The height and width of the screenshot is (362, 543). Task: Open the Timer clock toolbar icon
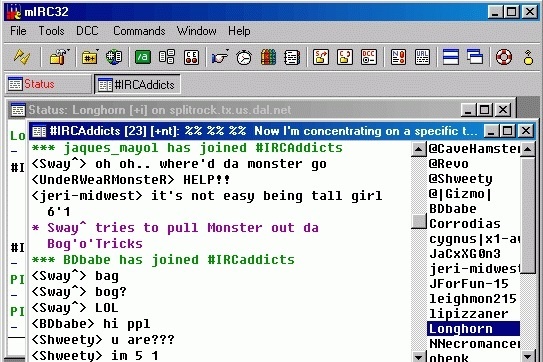click(244, 57)
